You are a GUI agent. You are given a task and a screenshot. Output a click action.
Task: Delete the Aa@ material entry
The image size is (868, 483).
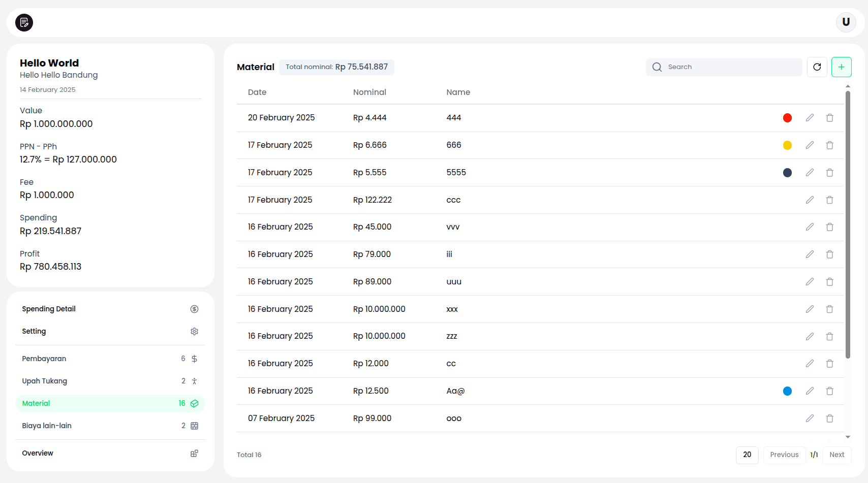[x=829, y=391]
